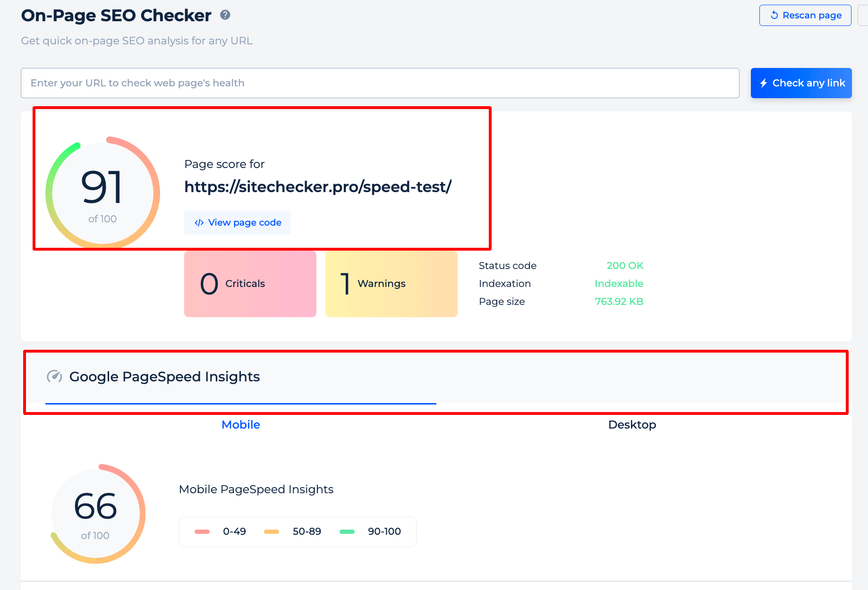Click the On-Page SEO Checker title
Viewport: 868px width, 590px height.
(x=116, y=16)
